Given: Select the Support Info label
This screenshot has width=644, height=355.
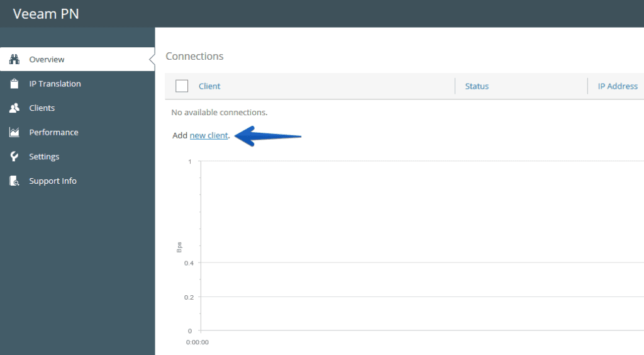Looking at the screenshot, I should (x=53, y=181).
